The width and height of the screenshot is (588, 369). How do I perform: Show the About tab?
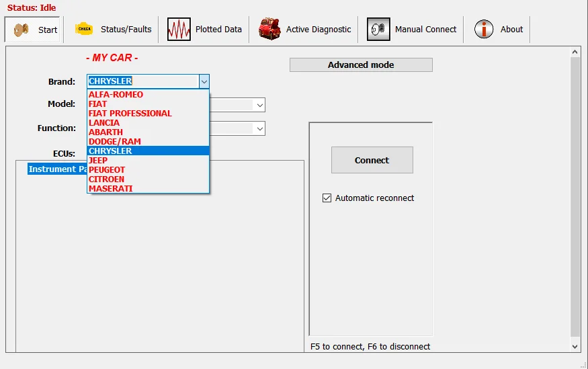click(498, 30)
